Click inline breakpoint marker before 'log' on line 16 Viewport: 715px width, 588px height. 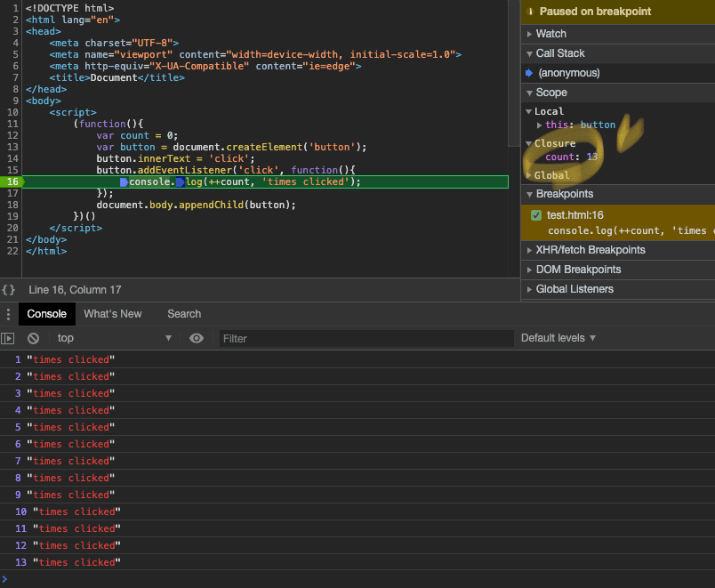[x=180, y=181]
